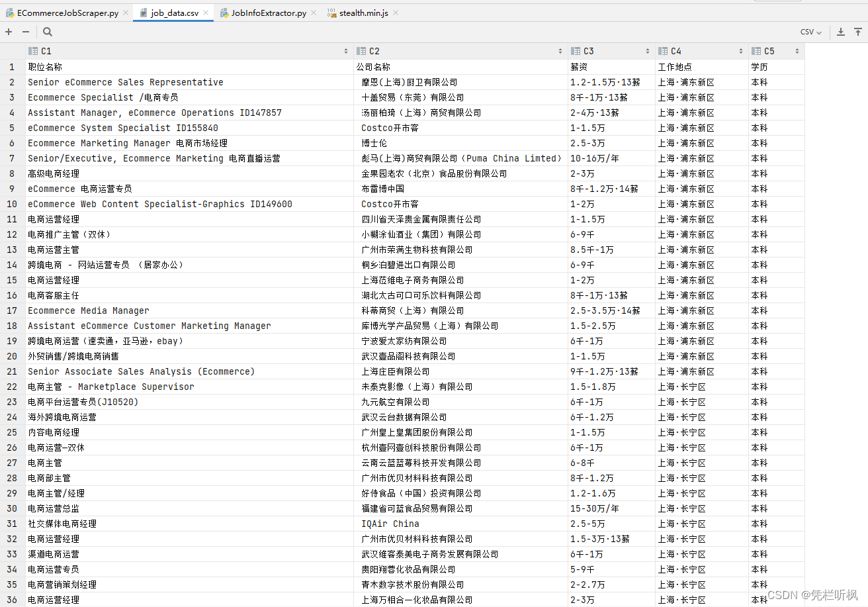Click the table icon on column C5
The image size is (868, 607).
(756, 51)
